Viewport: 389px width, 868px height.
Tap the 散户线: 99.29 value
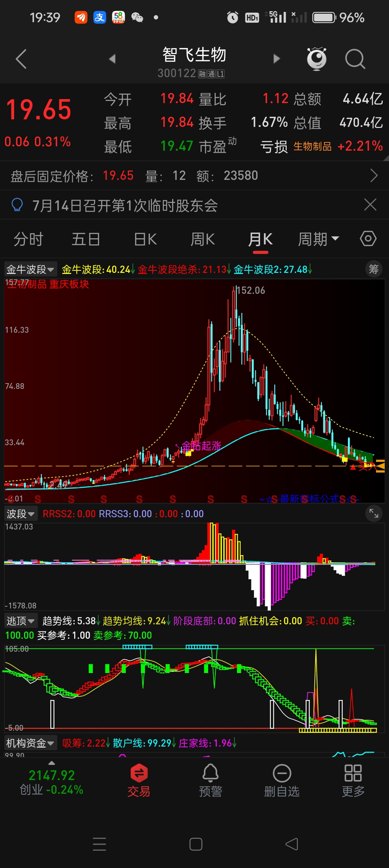(144, 743)
